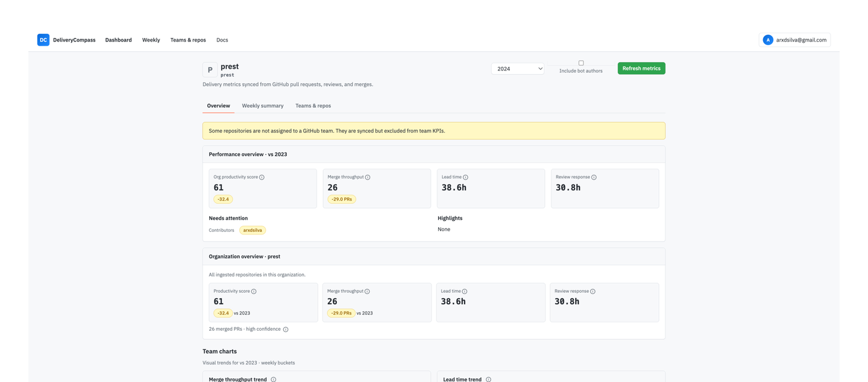Show info icon for Review response in Performance overview
Viewport: 868px width, 382px height.
coord(594,177)
